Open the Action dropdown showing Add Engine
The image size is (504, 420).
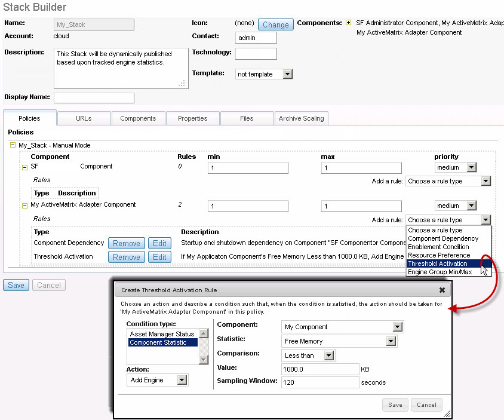click(182, 380)
